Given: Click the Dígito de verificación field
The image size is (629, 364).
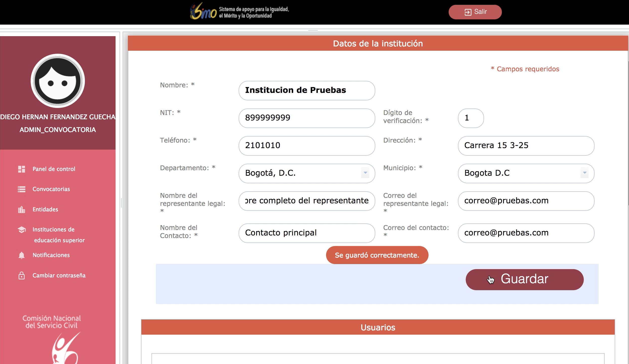Looking at the screenshot, I should point(471,118).
